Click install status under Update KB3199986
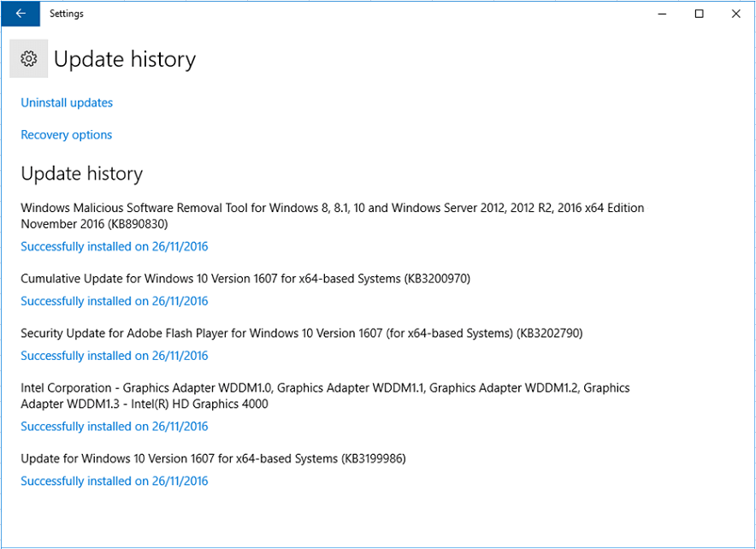Viewport: 756px width, 549px height. click(115, 481)
